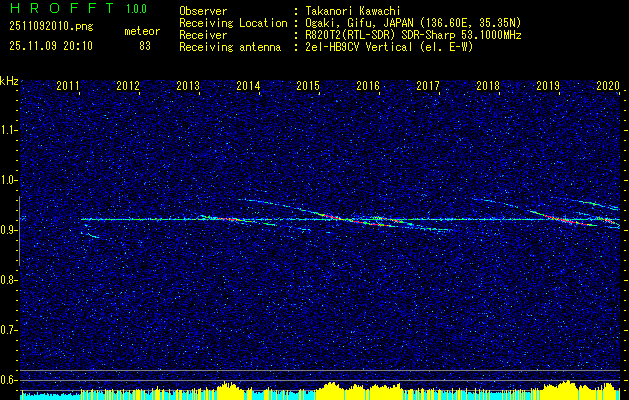Click the 0.8 kHz axis label
The image size is (629, 400).
[x=9, y=280]
